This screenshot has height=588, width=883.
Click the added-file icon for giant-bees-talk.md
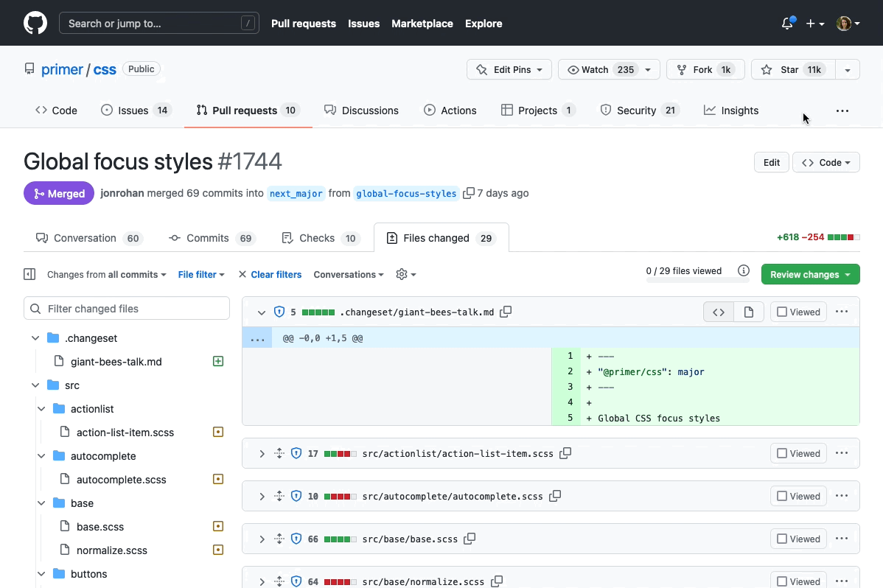click(218, 361)
